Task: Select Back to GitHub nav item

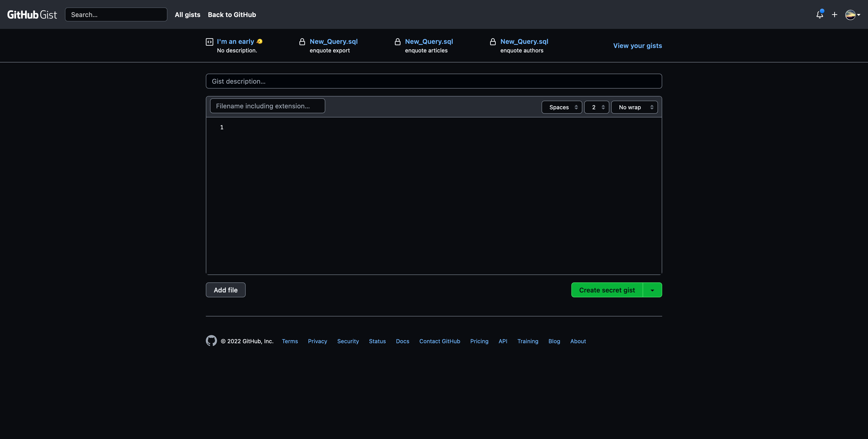Action: [232, 14]
